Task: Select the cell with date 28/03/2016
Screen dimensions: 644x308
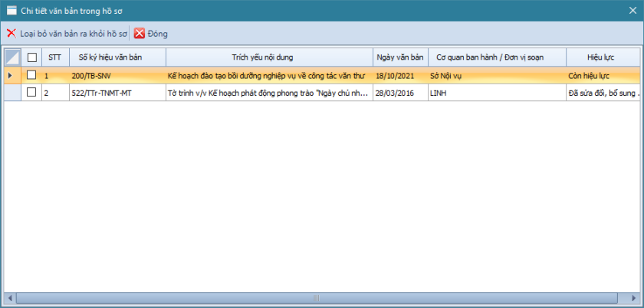Action: pos(399,92)
